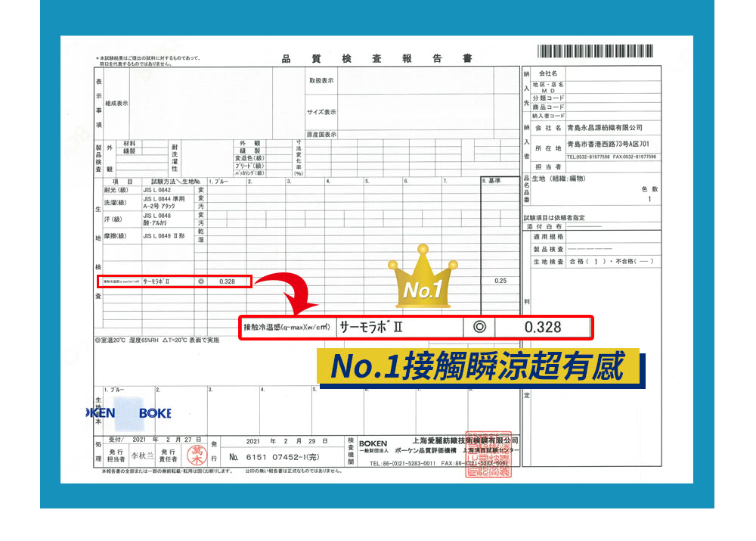Click the test method JIS L 0849 Ⅱ形
756x541 pixels.
pyautogui.click(x=164, y=236)
